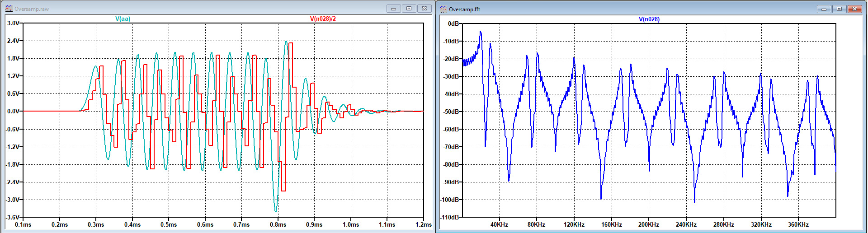
Task: Click the 0.0V vertical axis label
Action: [13, 111]
